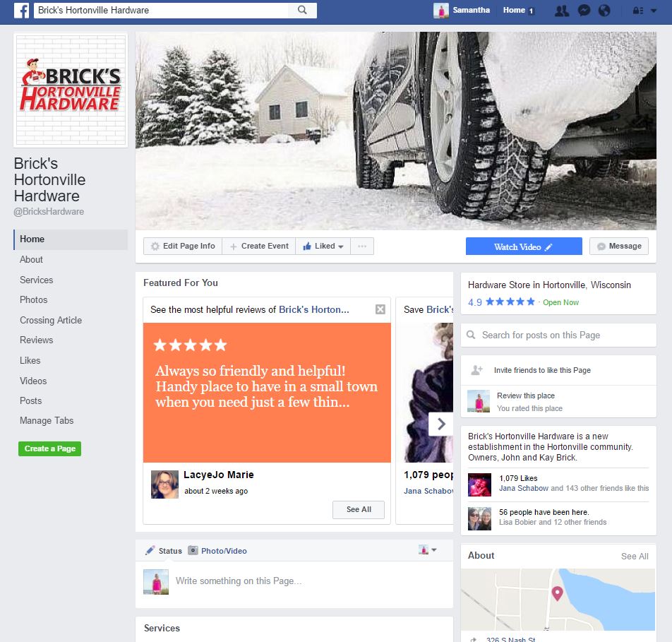Click the Create Event button

(x=259, y=246)
